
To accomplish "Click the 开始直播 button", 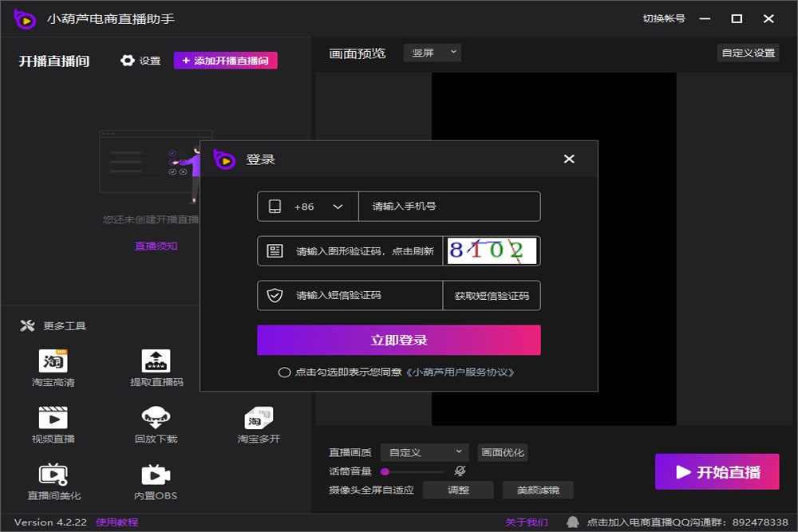I will pos(717,471).
